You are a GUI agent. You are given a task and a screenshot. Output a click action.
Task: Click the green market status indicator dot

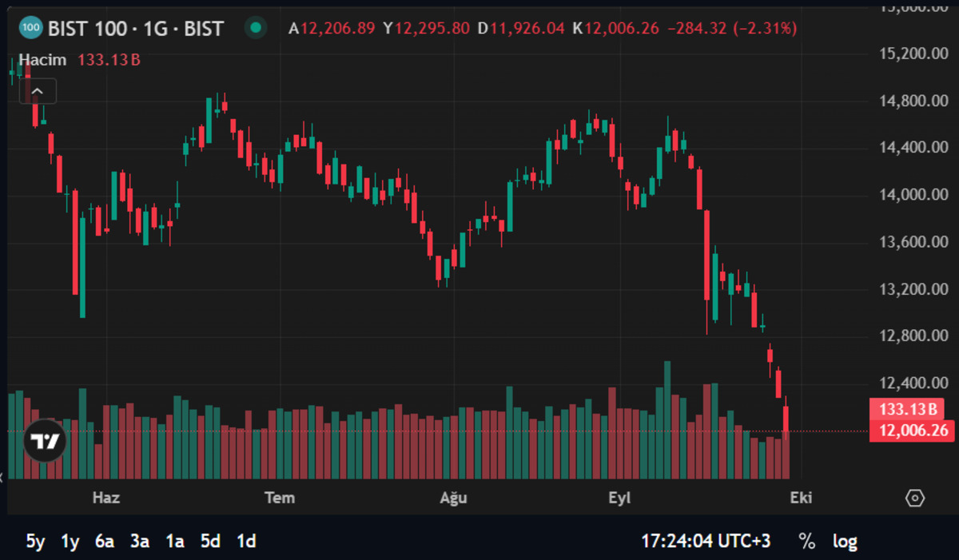[255, 29]
